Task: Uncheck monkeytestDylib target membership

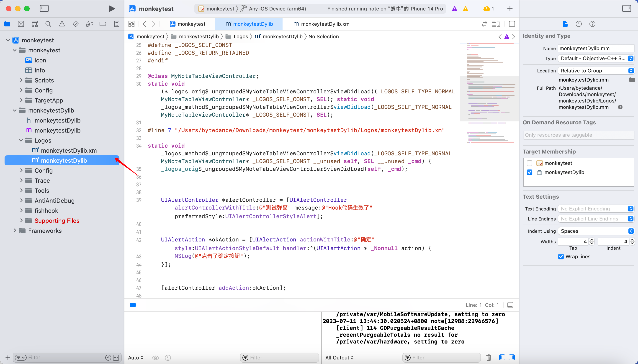Action: point(530,172)
